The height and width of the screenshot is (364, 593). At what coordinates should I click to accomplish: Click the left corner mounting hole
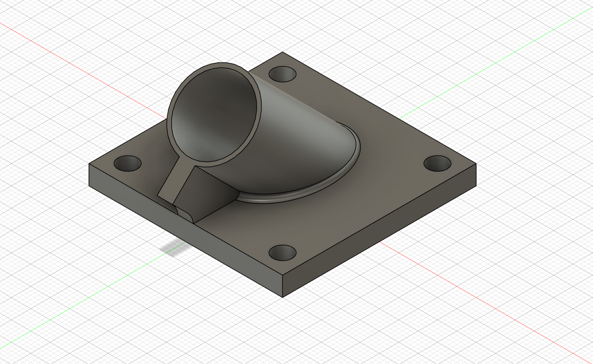pyautogui.click(x=127, y=163)
